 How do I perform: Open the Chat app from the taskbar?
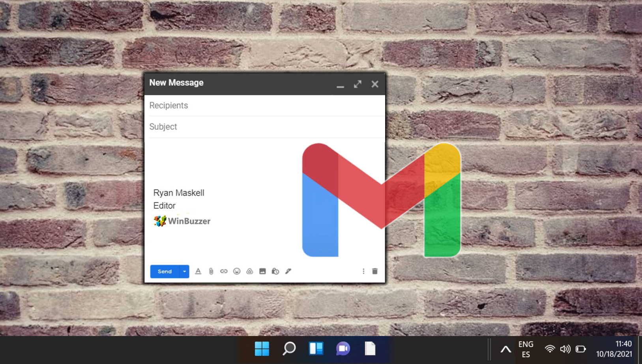(343, 349)
